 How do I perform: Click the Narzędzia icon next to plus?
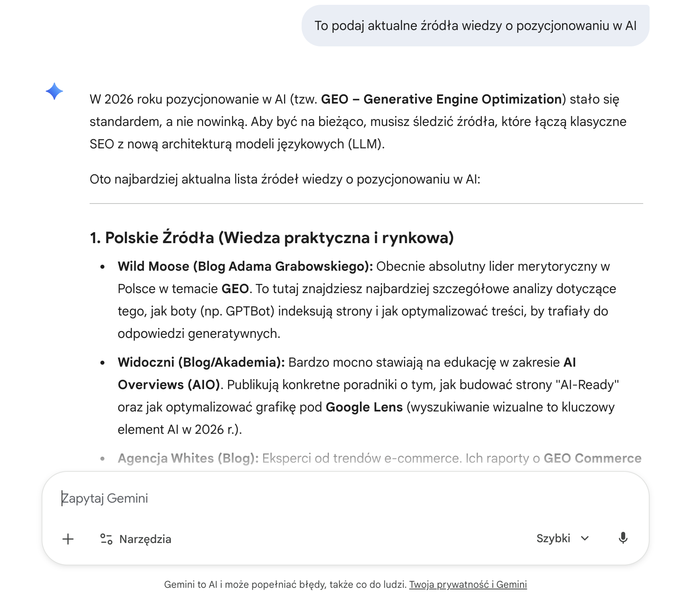(106, 539)
